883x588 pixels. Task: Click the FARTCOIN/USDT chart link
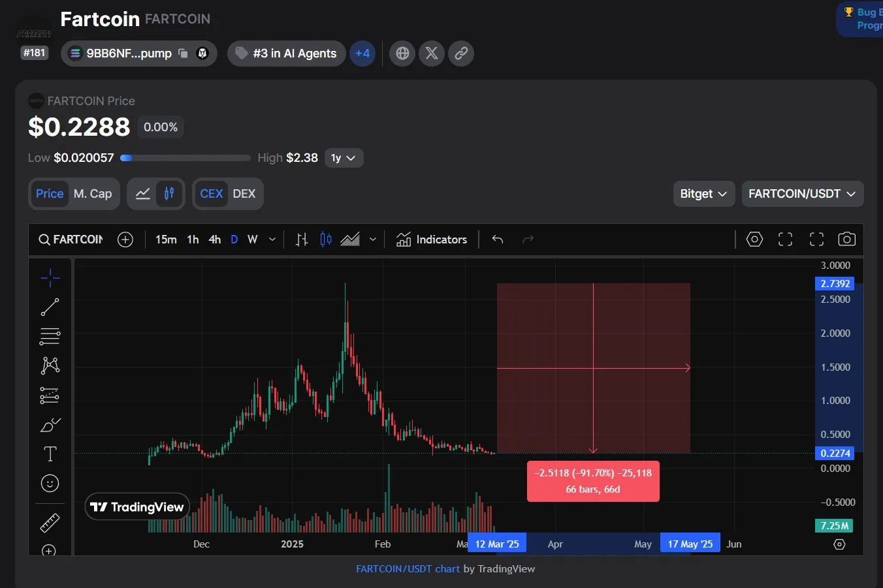(x=408, y=569)
